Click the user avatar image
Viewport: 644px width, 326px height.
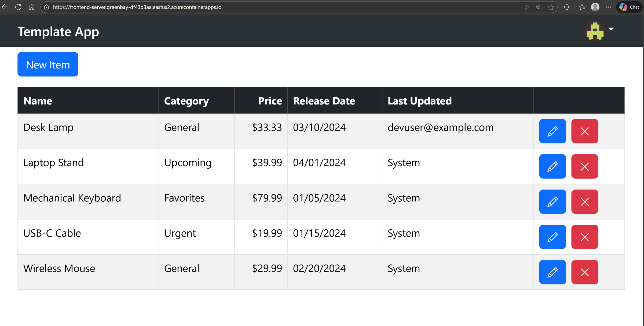595,31
